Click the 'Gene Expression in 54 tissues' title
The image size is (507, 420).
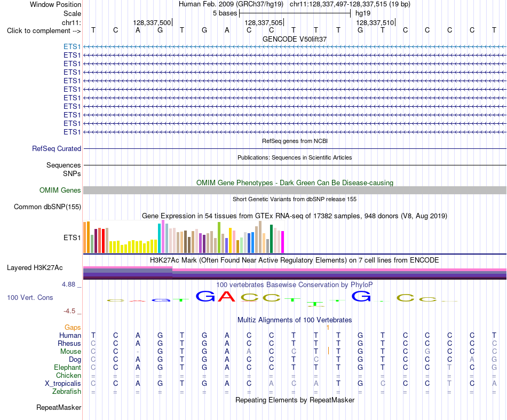pyautogui.click(x=295, y=216)
